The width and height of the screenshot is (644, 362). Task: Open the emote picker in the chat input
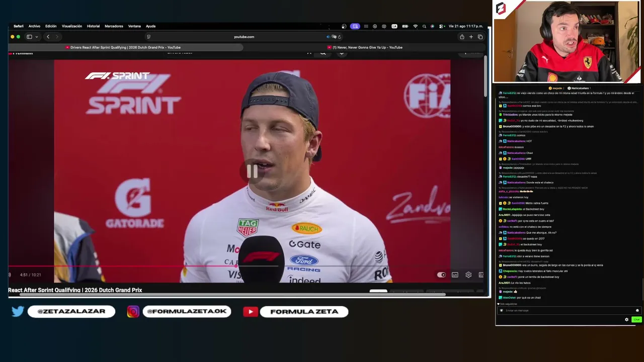pyautogui.click(x=637, y=311)
